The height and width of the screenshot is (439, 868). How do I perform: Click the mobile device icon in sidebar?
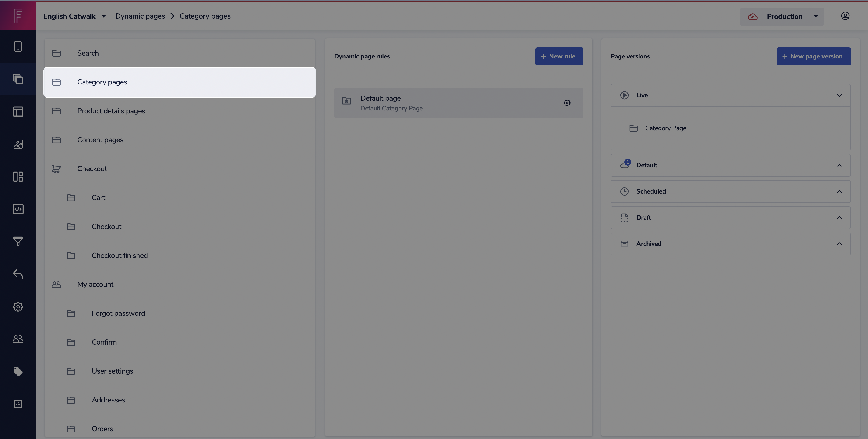coord(18,47)
